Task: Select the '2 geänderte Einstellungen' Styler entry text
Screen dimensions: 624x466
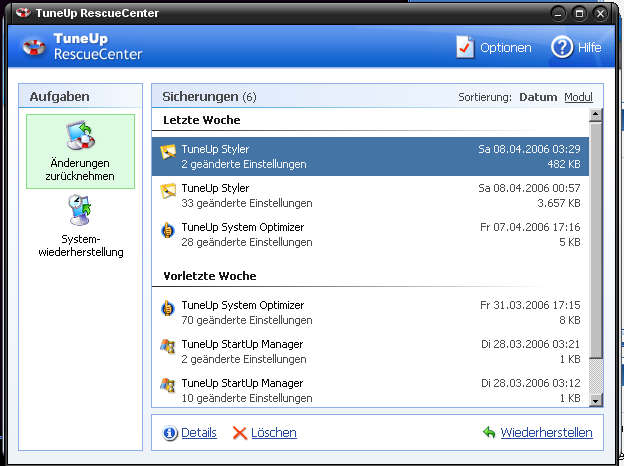Action: coord(244,164)
